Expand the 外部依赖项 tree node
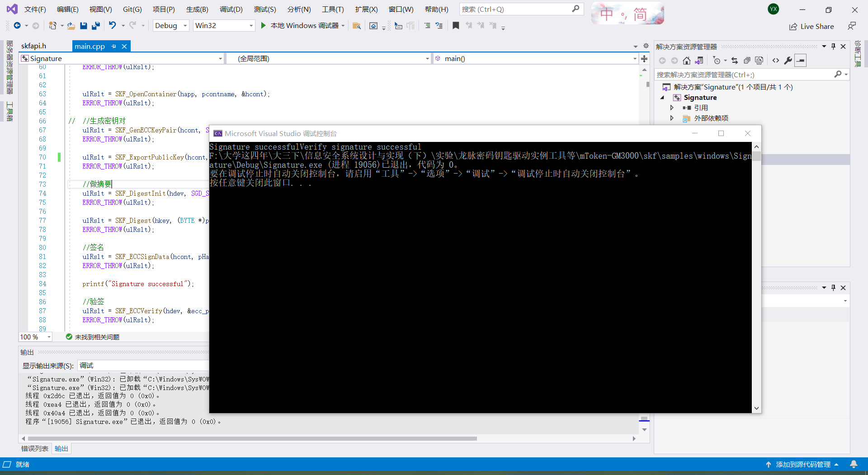This screenshot has width=868, height=475. click(x=672, y=118)
